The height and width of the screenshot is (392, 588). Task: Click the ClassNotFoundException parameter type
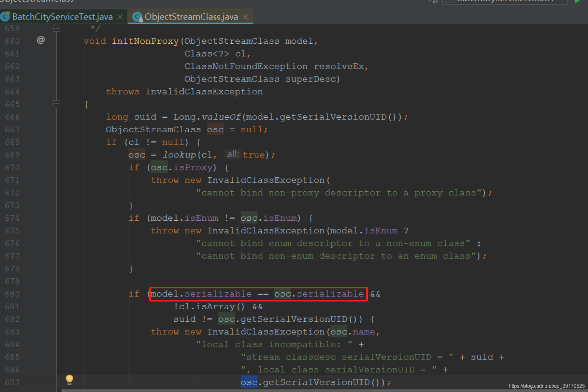coord(246,66)
